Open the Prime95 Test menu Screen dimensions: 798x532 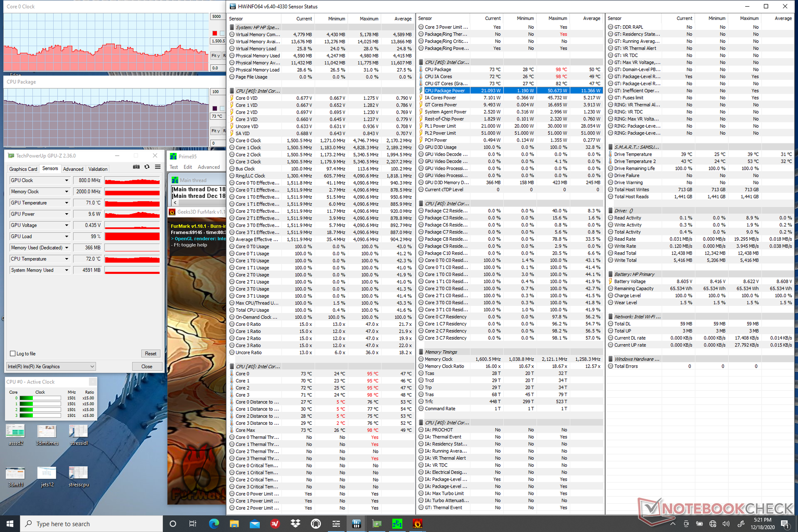174,167
